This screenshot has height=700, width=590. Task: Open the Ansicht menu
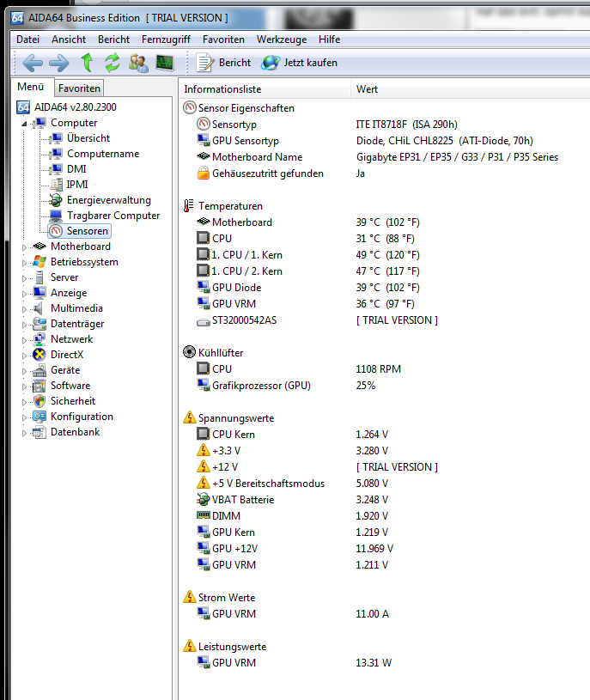69,40
